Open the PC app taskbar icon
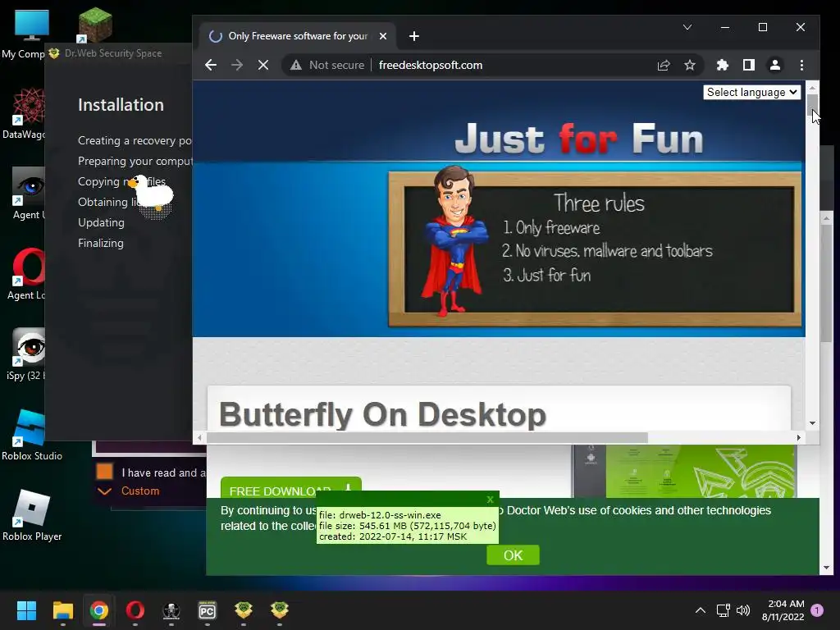 208,610
